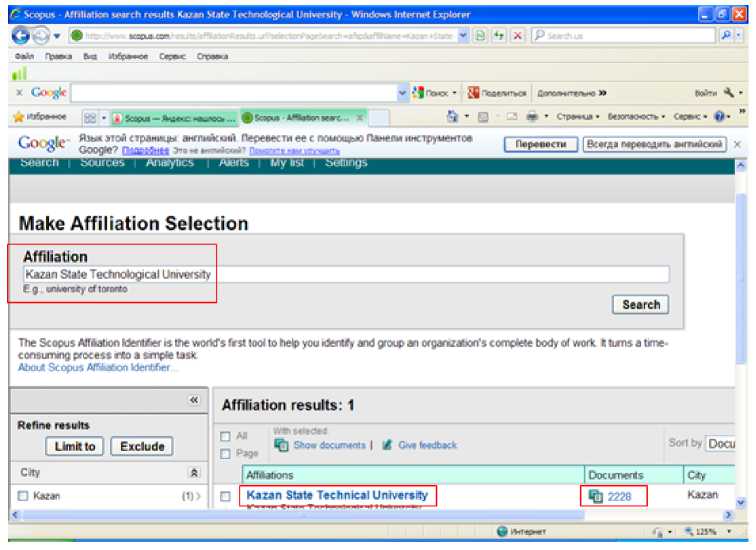
Task: Open the Избранное menu in the menu bar
Action: (128, 56)
